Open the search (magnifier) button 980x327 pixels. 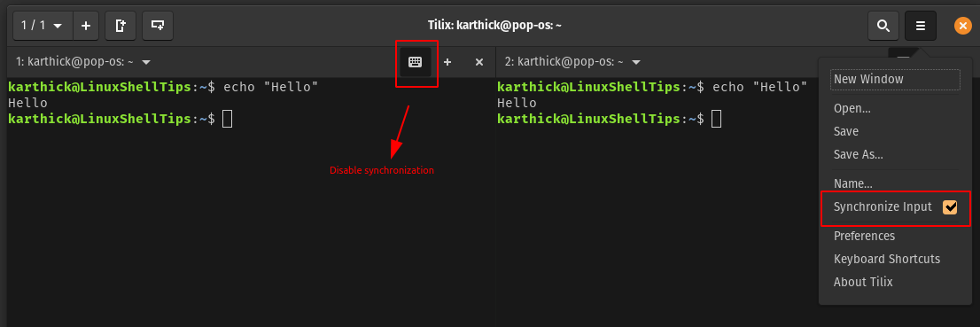pyautogui.click(x=883, y=26)
